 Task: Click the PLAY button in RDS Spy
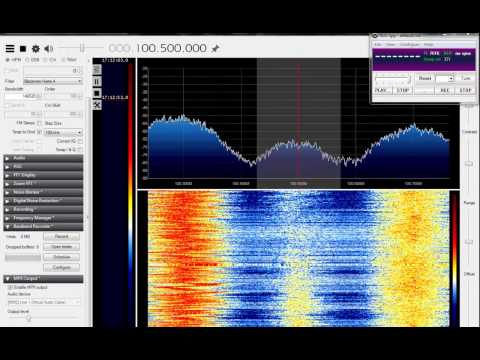[383, 90]
